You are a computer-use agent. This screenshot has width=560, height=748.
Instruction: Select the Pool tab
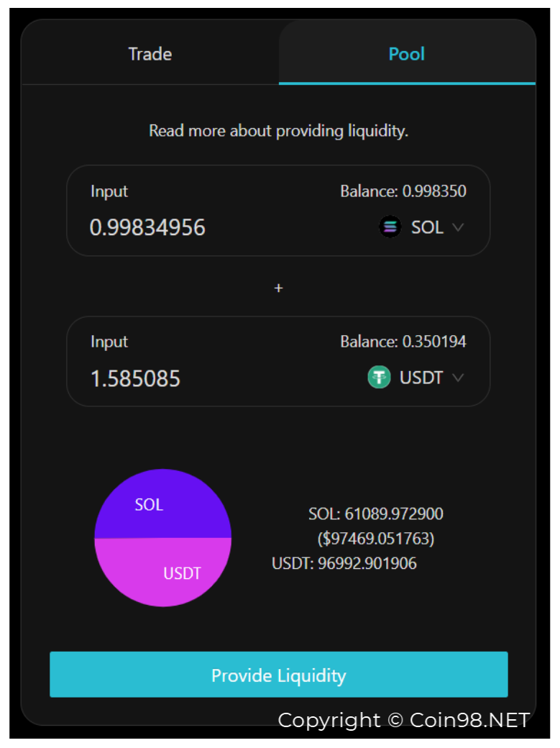pos(407,53)
